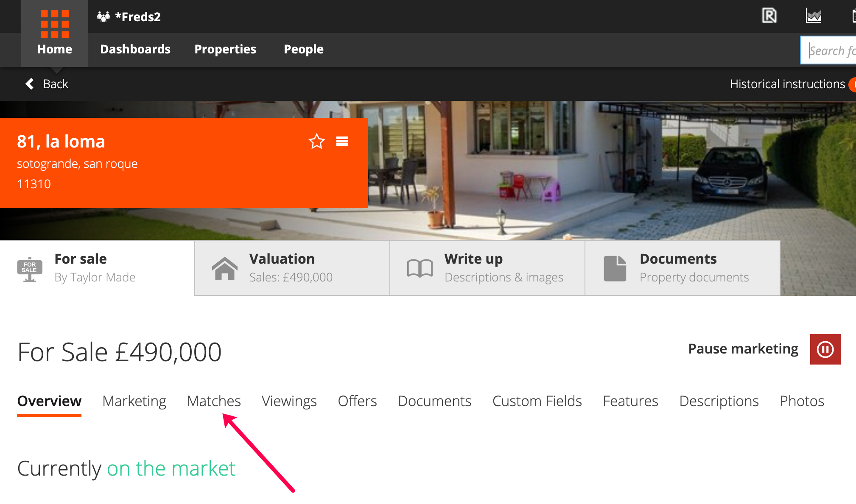This screenshot has height=504, width=856.
Task: Open the Write up Descriptions & images card
Action: [487, 268]
